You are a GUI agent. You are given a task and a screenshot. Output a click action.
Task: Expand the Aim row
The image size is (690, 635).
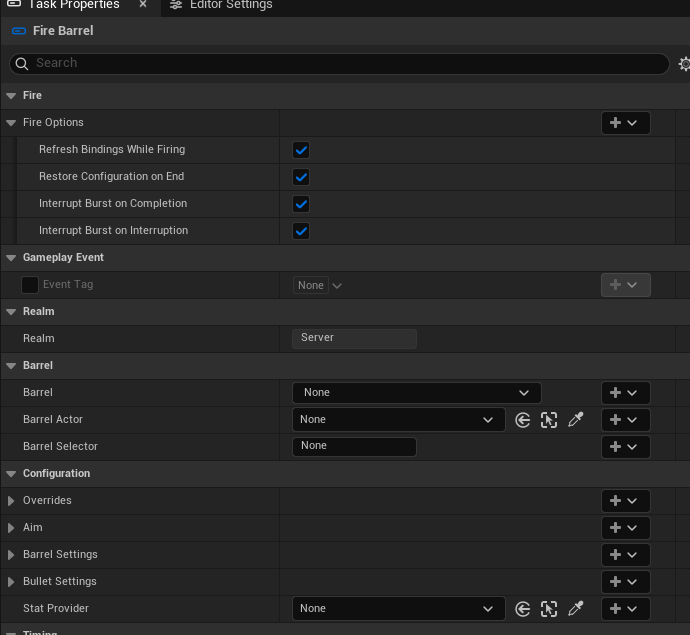(x=11, y=528)
